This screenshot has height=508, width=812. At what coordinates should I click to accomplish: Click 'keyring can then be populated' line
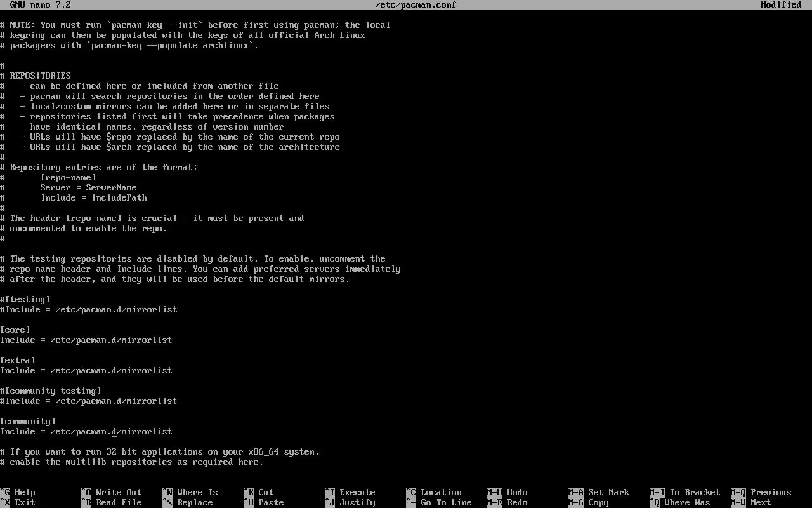click(x=183, y=35)
